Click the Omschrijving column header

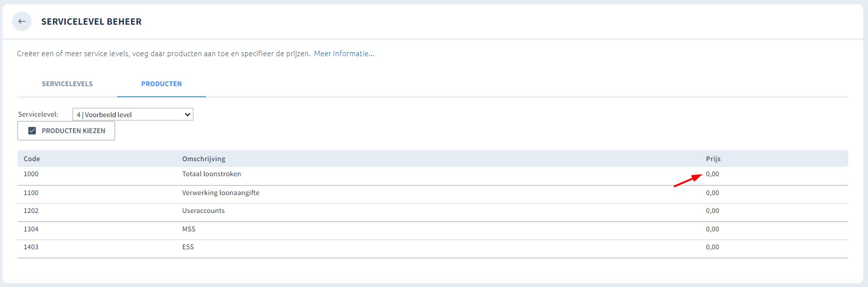tap(204, 159)
